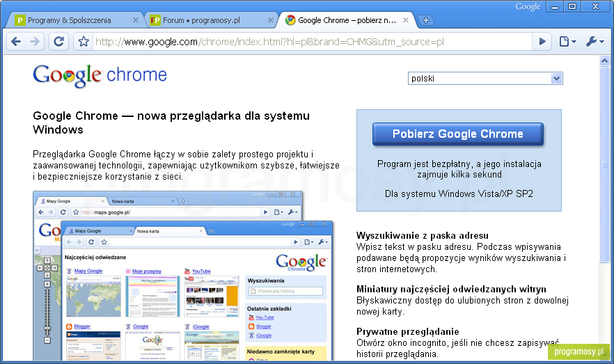Click the YouTube link above its thumbnail

tap(201, 271)
